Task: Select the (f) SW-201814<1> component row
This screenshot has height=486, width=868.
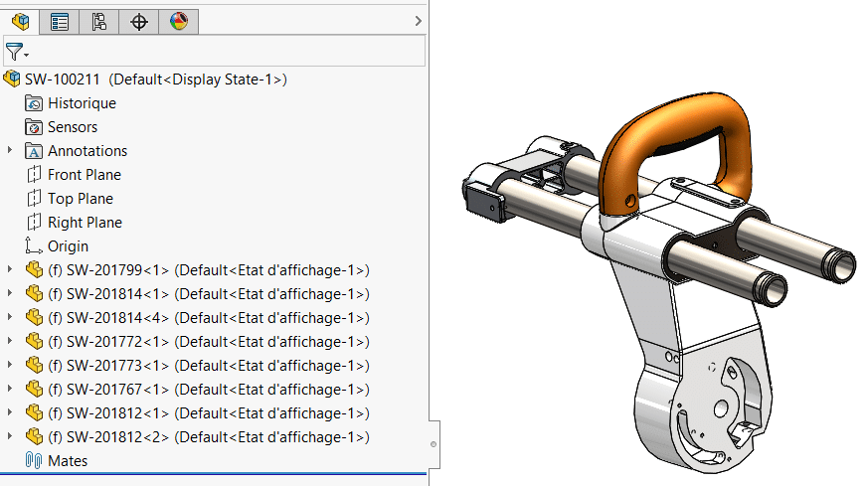Action: pyautogui.click(x=209, y=293)
